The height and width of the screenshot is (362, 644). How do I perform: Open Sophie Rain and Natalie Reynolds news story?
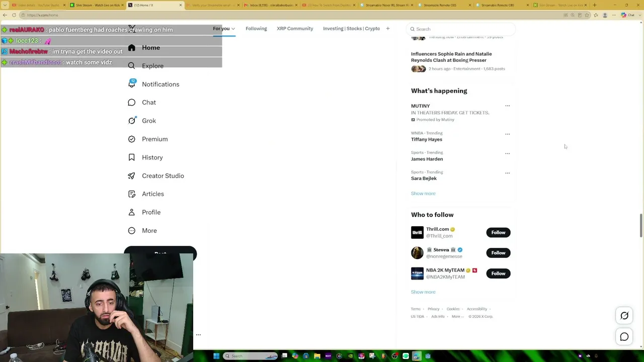click(x=451, y=57)
